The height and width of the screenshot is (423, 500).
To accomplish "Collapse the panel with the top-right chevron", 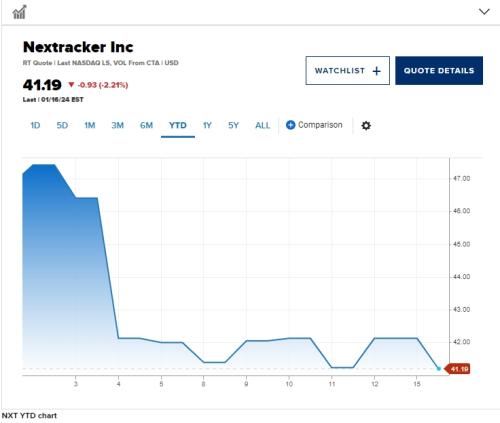I will 484,12.
